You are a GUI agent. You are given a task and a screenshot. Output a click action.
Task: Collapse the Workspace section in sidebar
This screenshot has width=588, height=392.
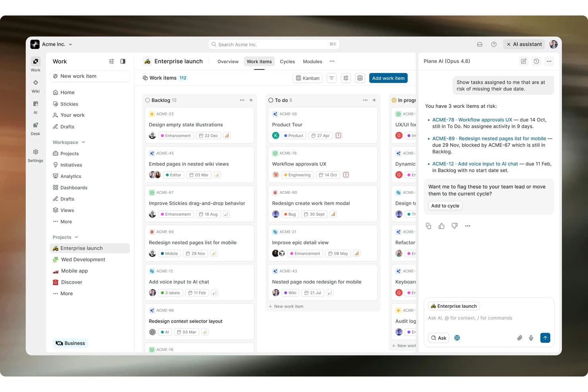pyautogui.click(x=69, y=142)
